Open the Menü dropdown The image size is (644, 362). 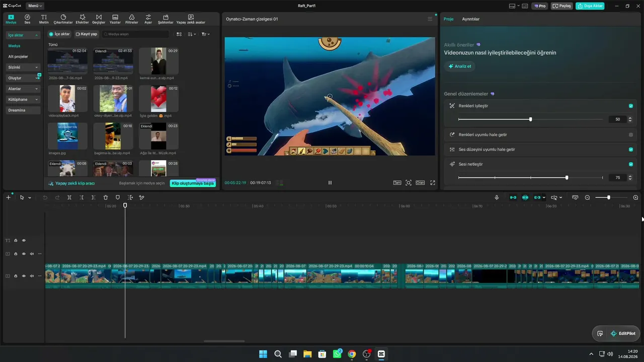coord(35,6)
